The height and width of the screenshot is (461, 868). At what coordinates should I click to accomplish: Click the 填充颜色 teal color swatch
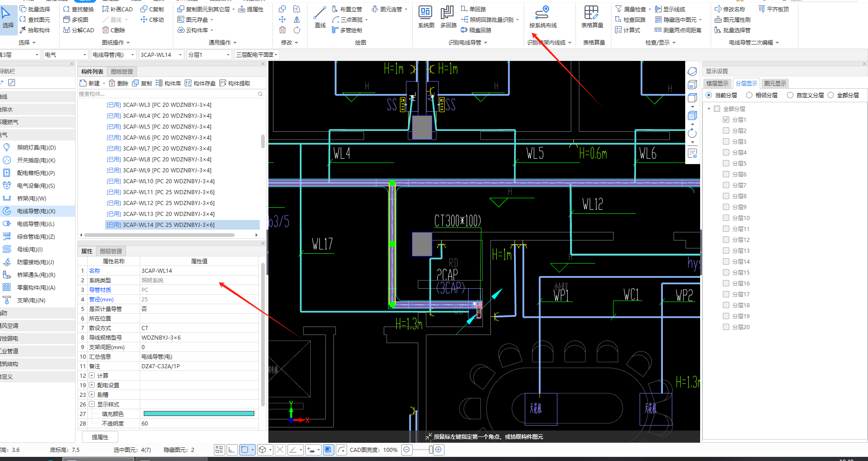[199, 414]
